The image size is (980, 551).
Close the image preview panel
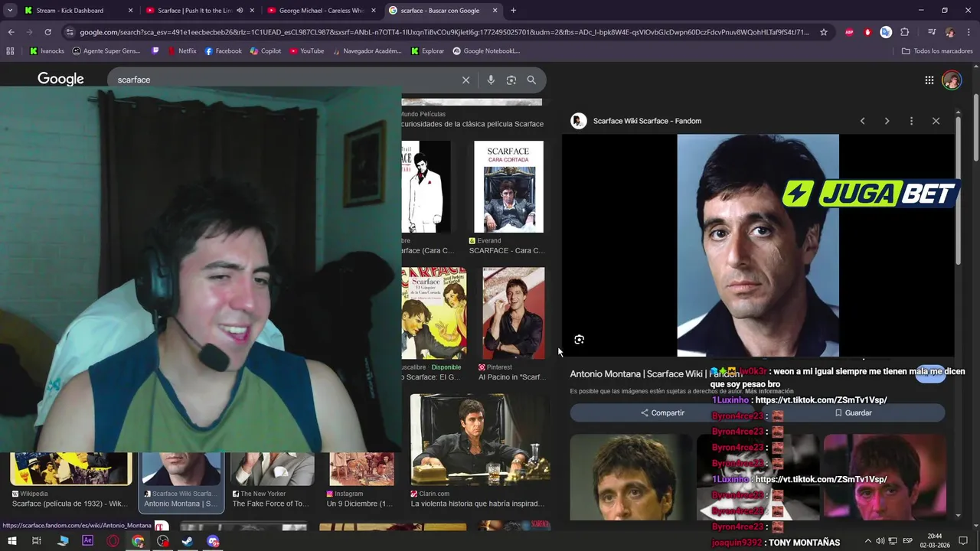(936, 121)
